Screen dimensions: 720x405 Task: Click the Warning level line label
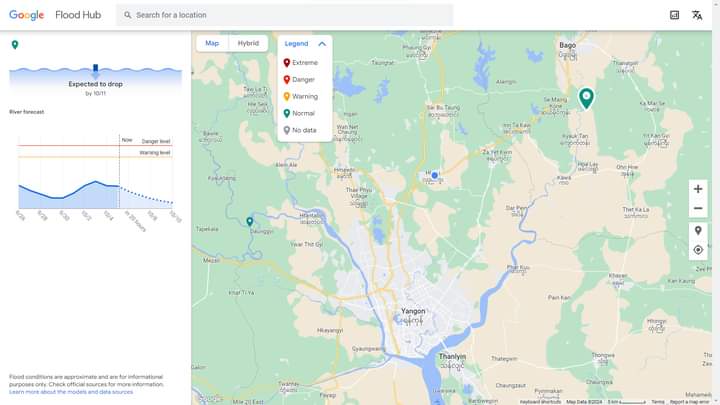coord(155,153)
